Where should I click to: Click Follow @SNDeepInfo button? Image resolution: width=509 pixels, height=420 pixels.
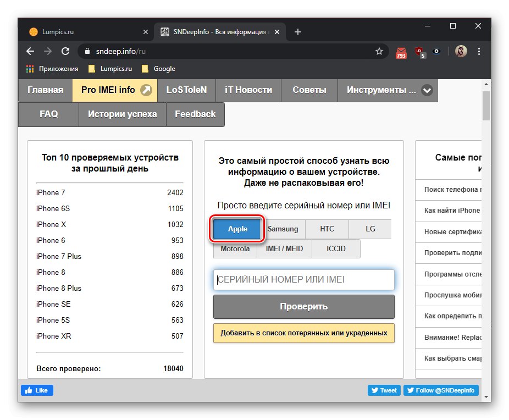441,390
